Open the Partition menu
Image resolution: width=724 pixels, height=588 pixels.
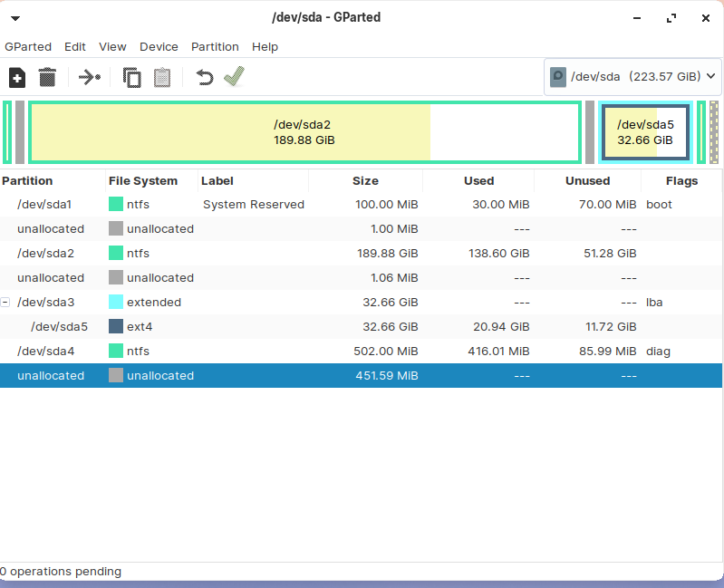coord(215,46)
